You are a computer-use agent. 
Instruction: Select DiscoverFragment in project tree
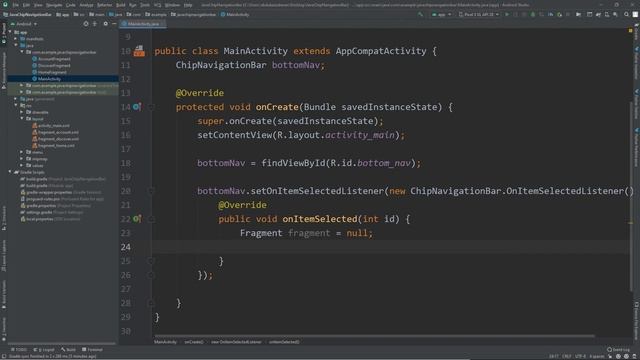(x=51, y=65)
